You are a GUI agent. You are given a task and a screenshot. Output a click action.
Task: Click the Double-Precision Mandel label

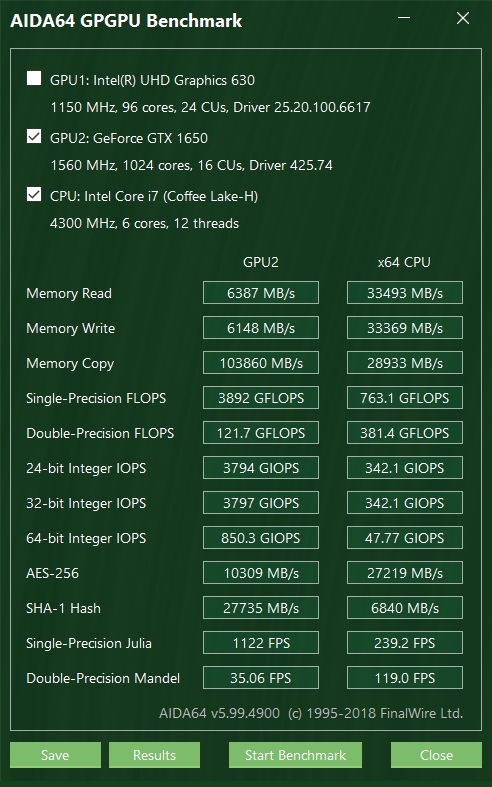click(103, 679)
